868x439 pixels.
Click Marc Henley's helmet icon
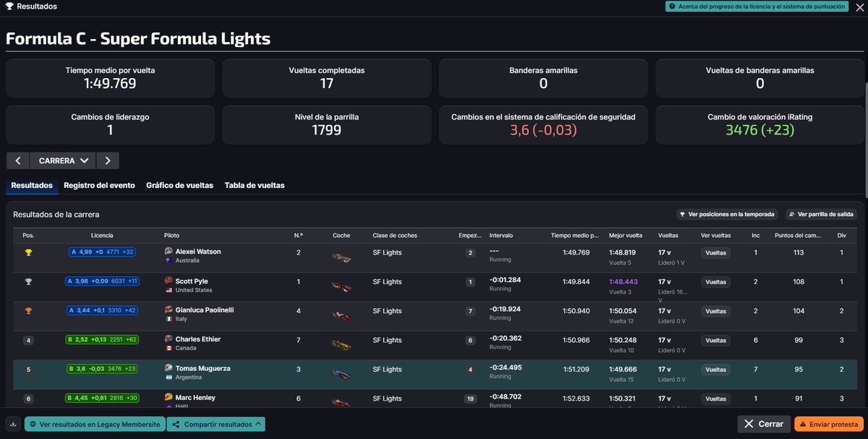coord(169,397)
